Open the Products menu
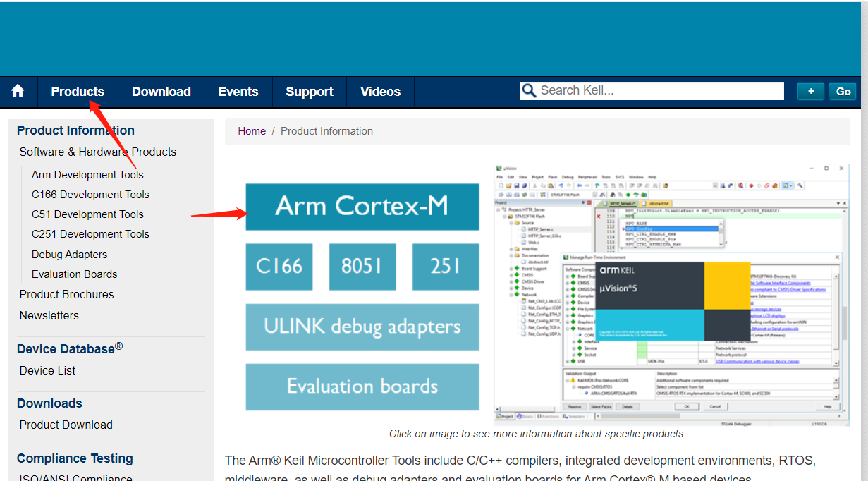This screenshot has width=868, height=481. click(x=78, y=92)
